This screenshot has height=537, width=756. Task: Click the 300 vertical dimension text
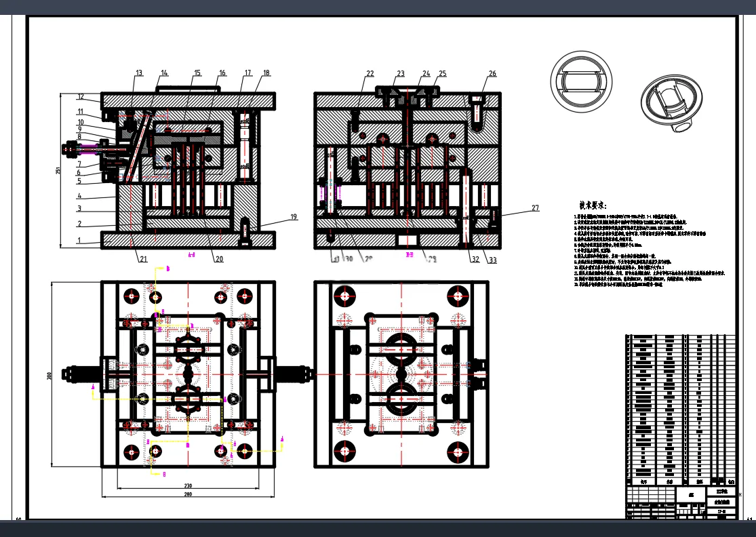(x=49, y=376)
